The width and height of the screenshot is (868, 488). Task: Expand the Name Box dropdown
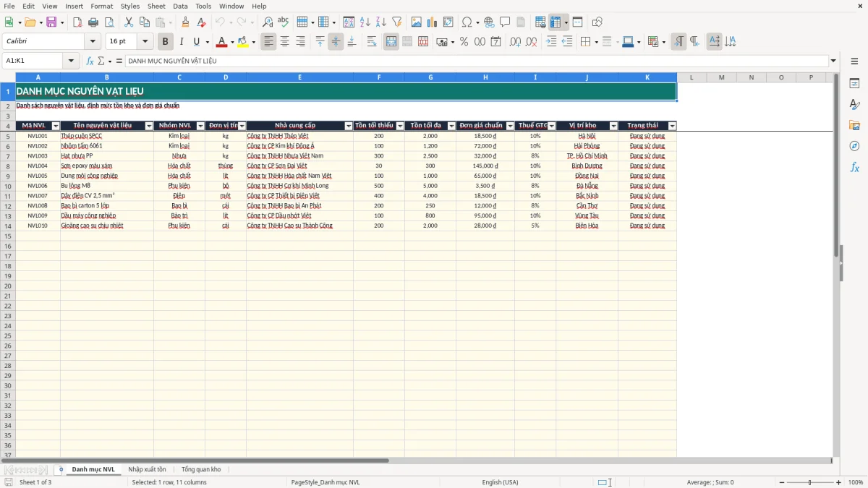pos(71,61)
